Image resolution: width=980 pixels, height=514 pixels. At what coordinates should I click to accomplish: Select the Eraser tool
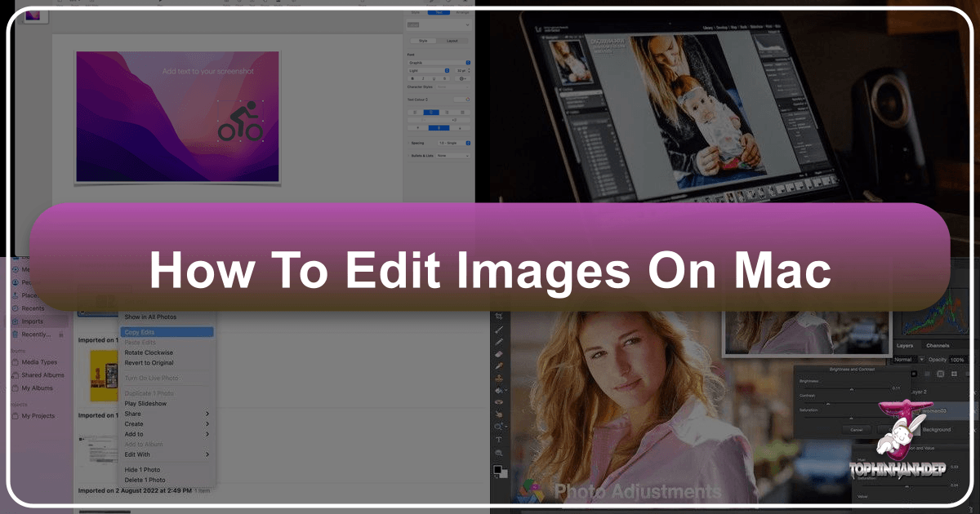[x=498, y=353]
